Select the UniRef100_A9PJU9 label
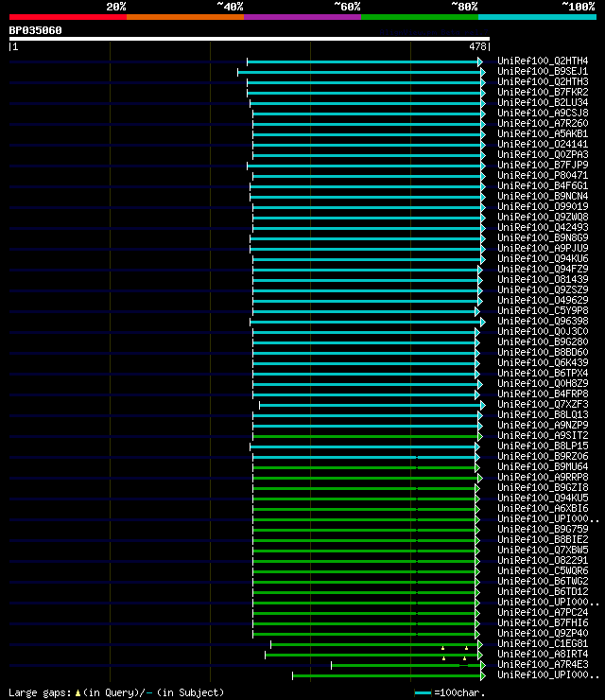 coord(543,248)
